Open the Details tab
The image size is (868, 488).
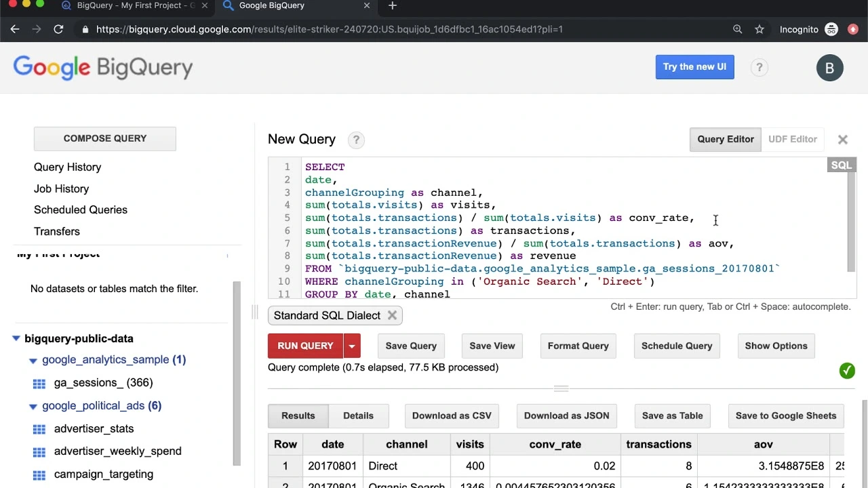coord(358,415)
